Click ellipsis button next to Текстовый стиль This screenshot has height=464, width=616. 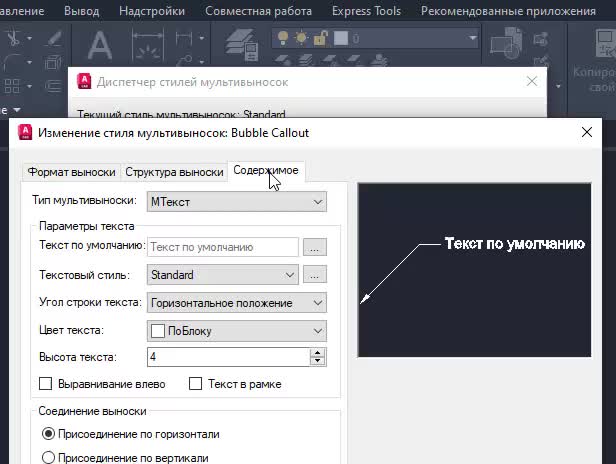(x=314, y=275)
